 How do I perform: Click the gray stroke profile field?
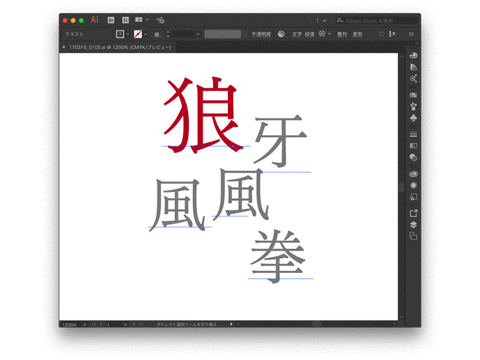(x=222, y=34)
